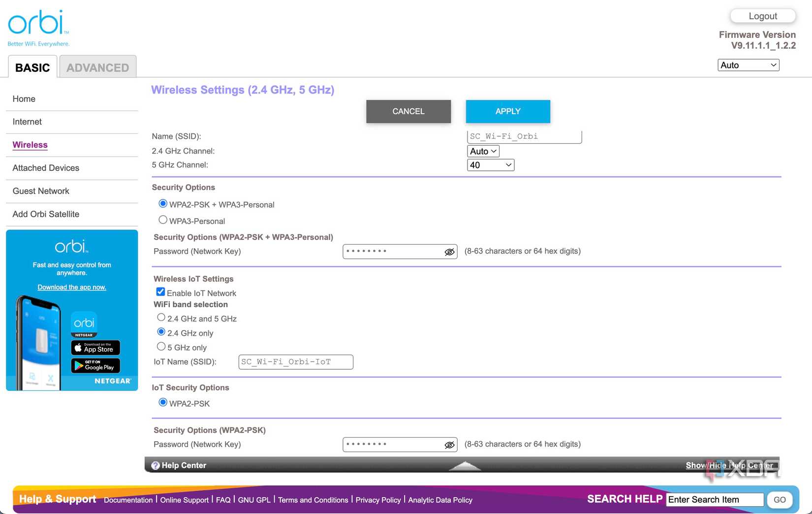Switch to the ADVANCED tab
812x514 pixels.
[97, 67]
